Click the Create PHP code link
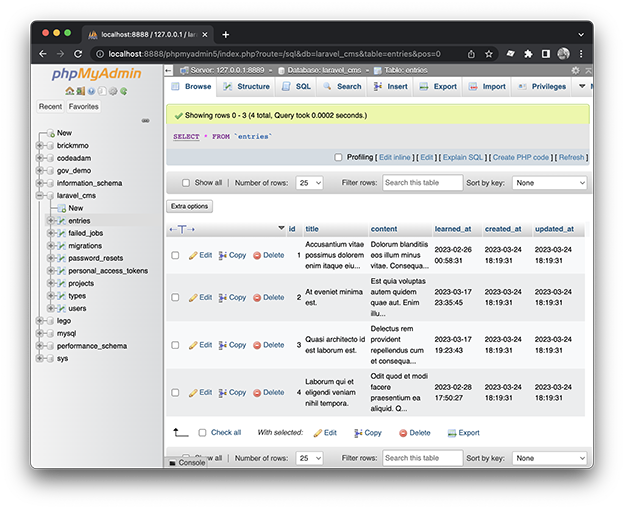The height and width of the screenshot is (509, 624). tap(521, 158)
